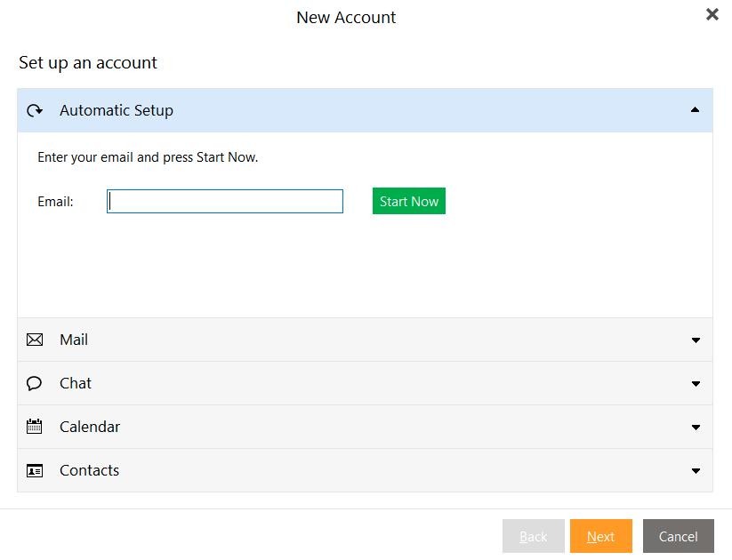Click the Mail envelope icon
732x560 pixels.
pyautogui.click(x=35, y=340)
